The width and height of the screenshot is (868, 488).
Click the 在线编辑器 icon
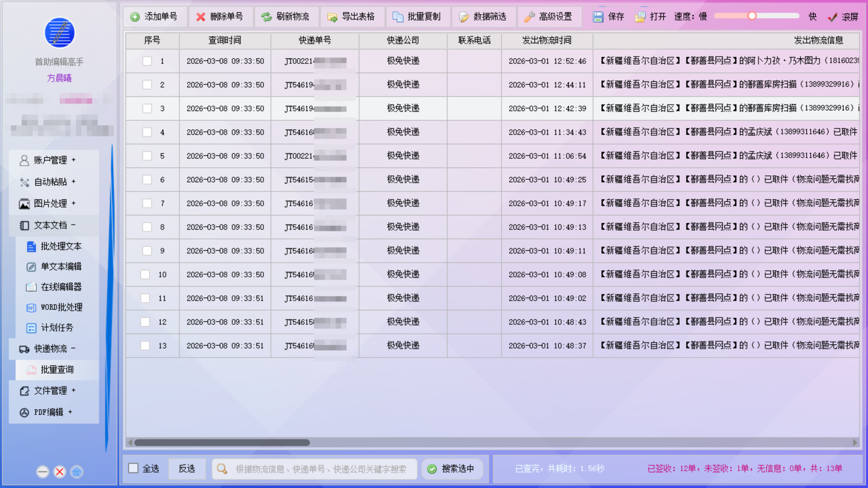point(31,287)
